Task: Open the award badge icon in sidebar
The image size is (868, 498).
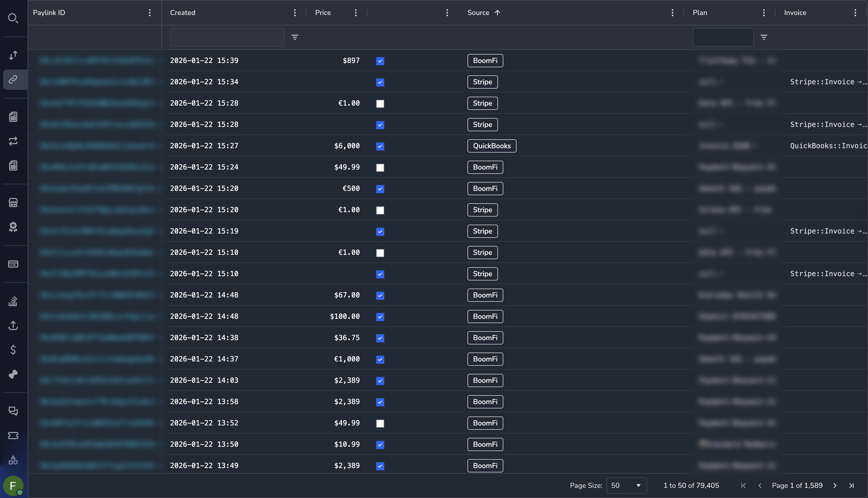Action: [13, 227]
